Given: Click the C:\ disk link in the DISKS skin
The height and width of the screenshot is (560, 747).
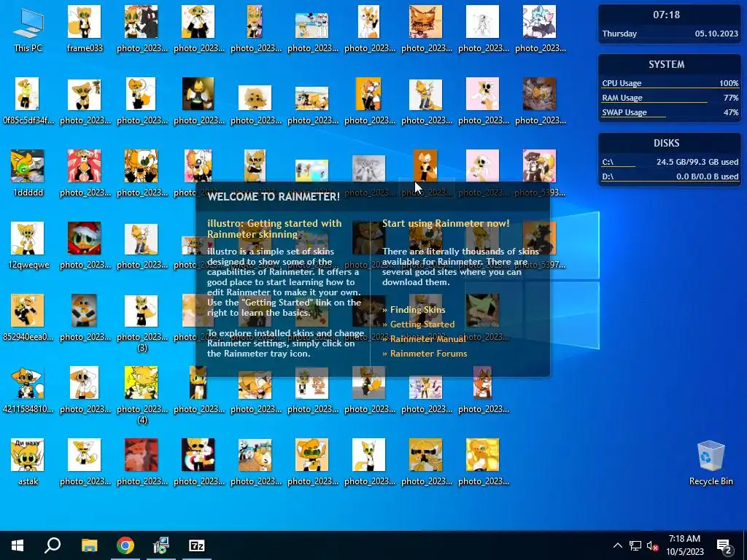Looking at the screenshot, I should 608,162.
